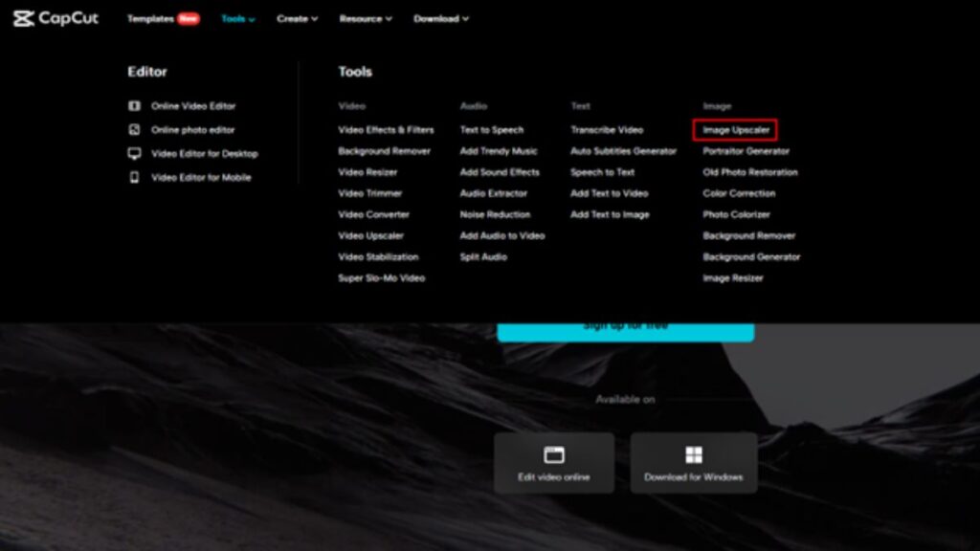The height and width of the screenshot is (551, 980).
Task: Choose Portraitor Generator
Action: 746,151
